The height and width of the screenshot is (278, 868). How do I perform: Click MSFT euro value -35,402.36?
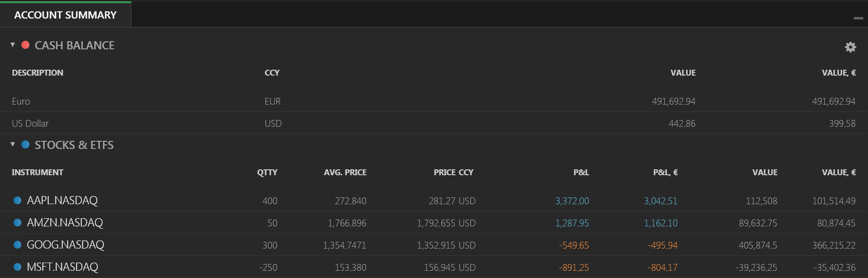pos(835,268)
